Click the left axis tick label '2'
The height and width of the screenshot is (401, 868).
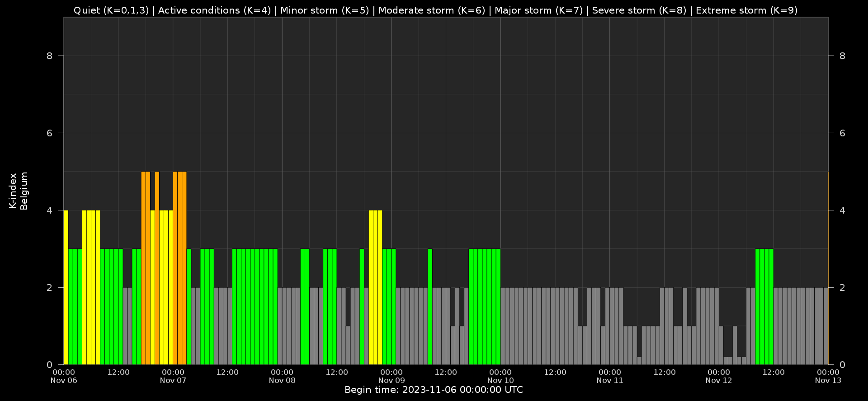(49, 287)
